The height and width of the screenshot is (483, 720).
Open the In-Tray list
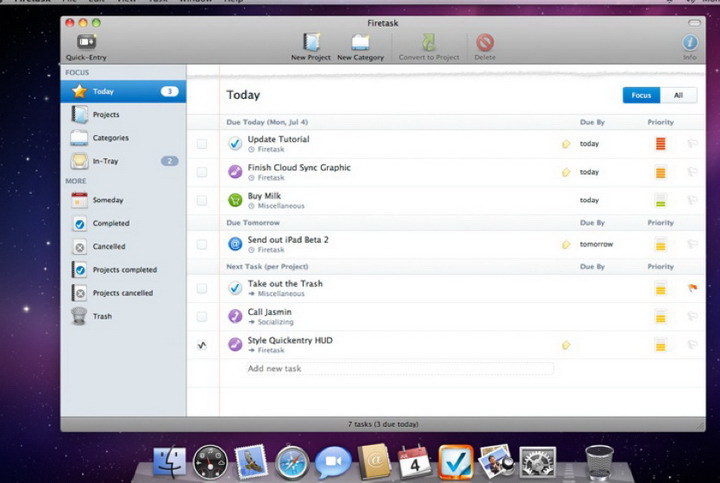(123, 161)
